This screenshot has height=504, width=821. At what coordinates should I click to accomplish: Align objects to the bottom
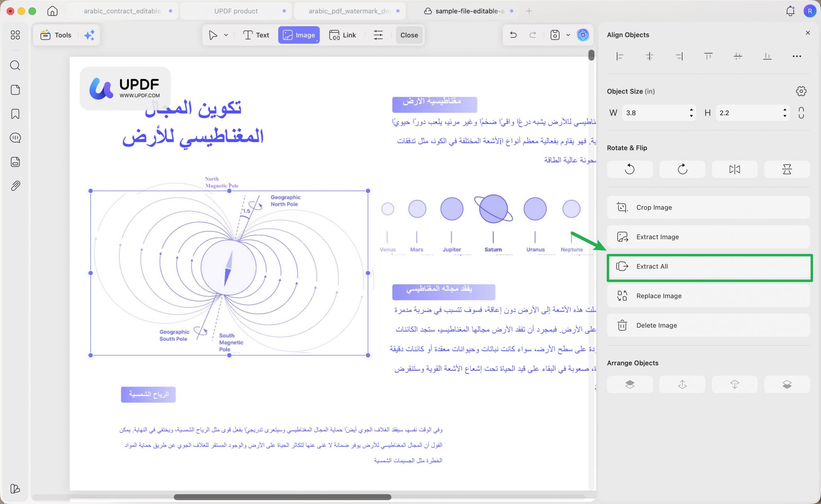(767, 56)
